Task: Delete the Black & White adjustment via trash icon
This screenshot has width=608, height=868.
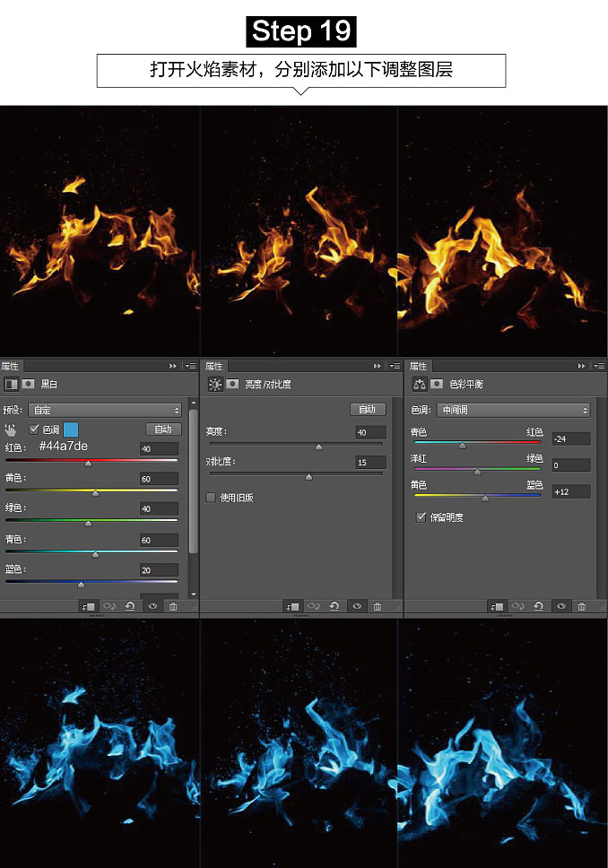Action: click(173, 606)
